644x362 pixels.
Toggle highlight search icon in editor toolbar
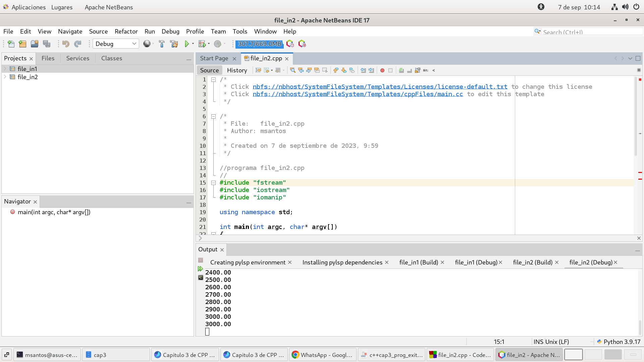click(317, 70)
